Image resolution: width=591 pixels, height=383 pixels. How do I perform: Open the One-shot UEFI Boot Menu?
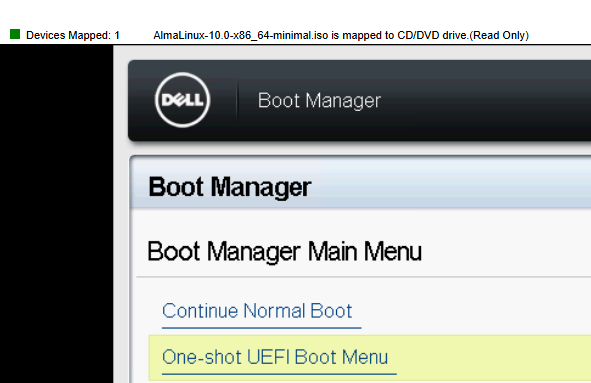tap(275, 357)
